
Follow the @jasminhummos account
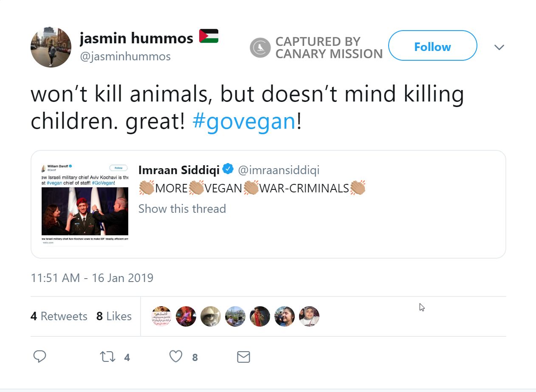[432, 46]
